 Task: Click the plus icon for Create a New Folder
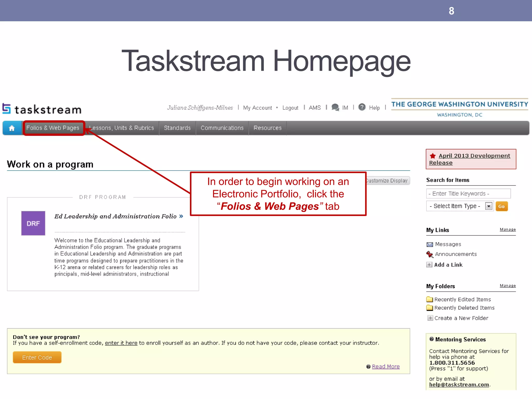click(x=430, y=318)
